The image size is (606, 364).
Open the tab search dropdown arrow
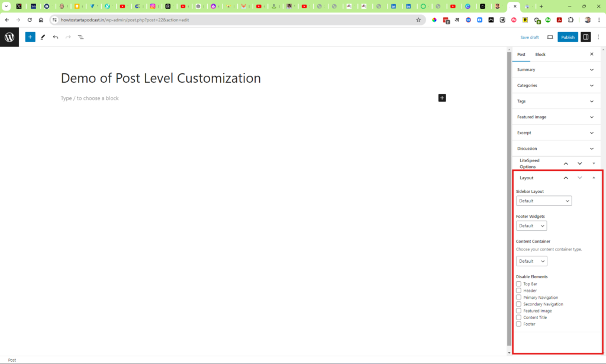(x=6, y=6)
